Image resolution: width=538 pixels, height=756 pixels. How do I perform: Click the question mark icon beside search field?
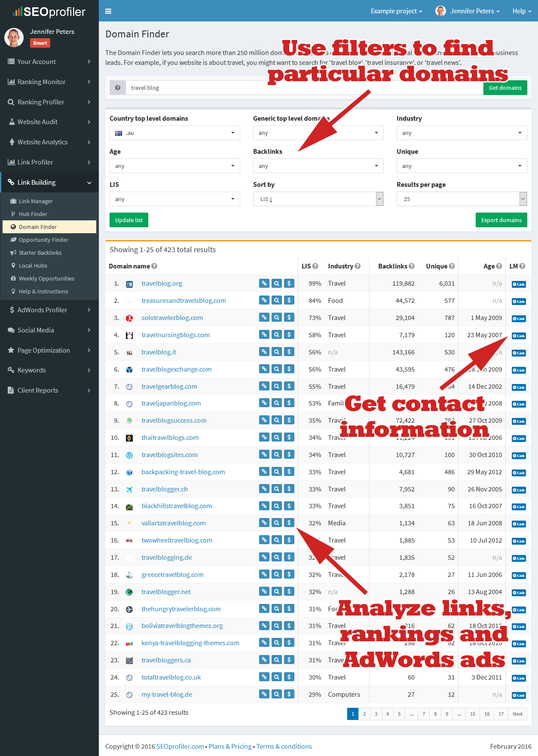(x=117, y=88)
